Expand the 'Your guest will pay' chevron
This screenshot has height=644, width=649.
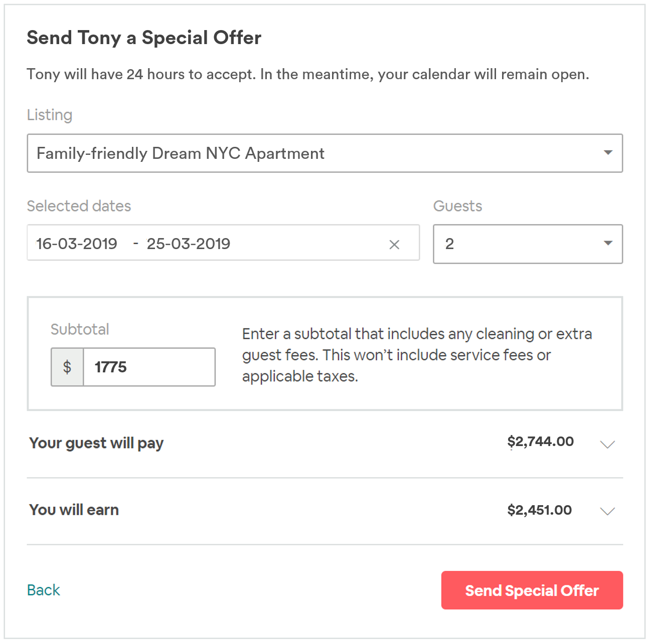(x=607, y=445)
